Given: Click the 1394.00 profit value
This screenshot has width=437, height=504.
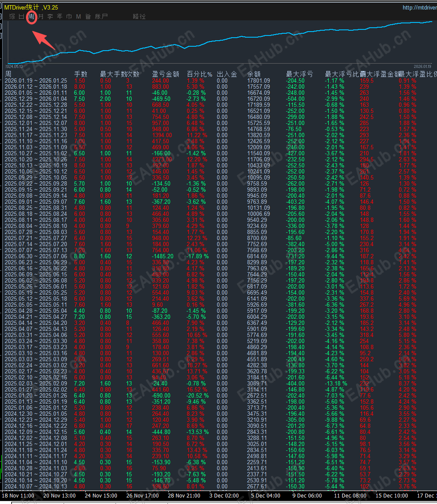Looking at the screenshot, I should pos(162,135).
